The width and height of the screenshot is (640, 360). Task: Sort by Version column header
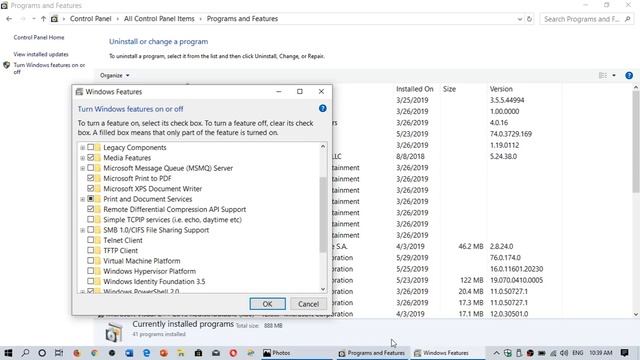click(501, 89)
